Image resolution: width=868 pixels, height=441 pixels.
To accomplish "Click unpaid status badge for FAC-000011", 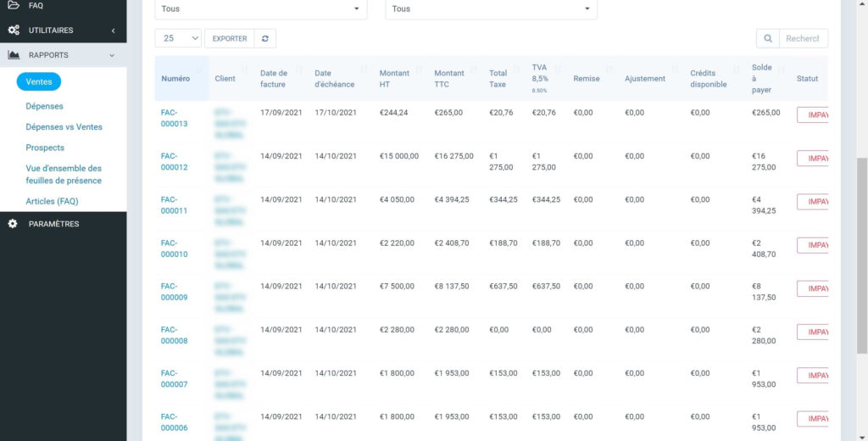I will point(813,202).
